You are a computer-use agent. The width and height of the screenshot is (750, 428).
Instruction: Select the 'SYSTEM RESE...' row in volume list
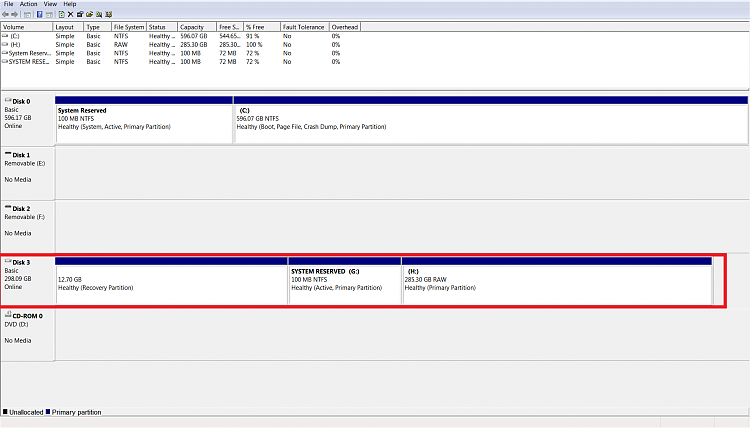(172, 62)
